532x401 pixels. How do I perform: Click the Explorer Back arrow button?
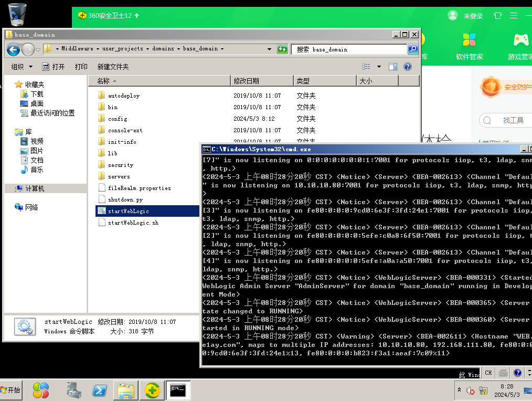(x=13, y=49)
